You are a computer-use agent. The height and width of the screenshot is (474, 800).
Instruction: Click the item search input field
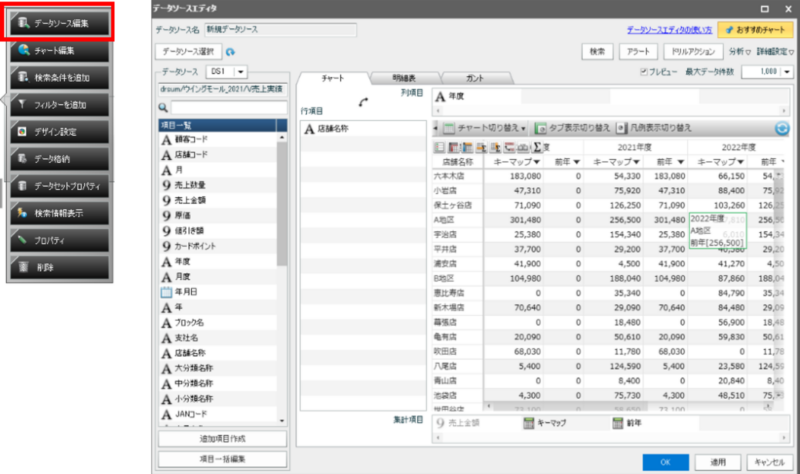229,108
